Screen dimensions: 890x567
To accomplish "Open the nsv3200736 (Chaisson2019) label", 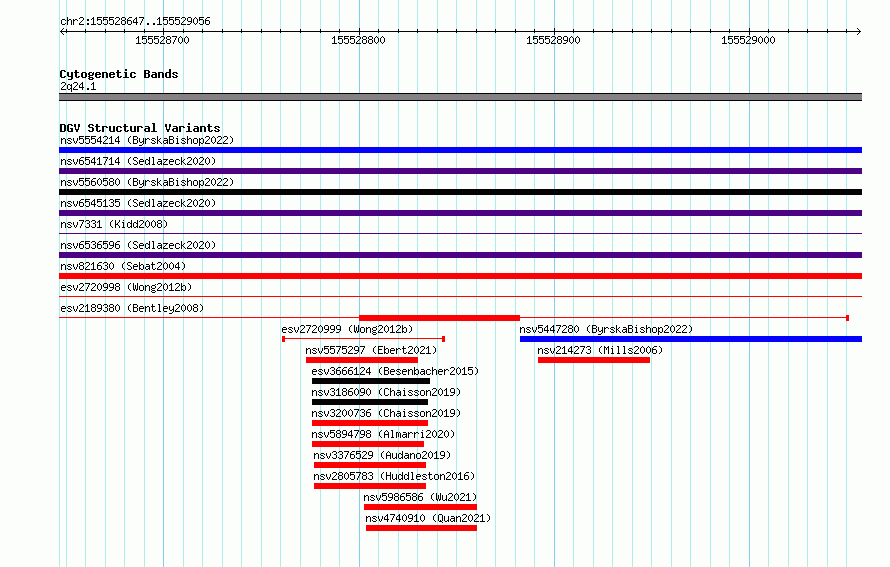I will coord(386,413).
